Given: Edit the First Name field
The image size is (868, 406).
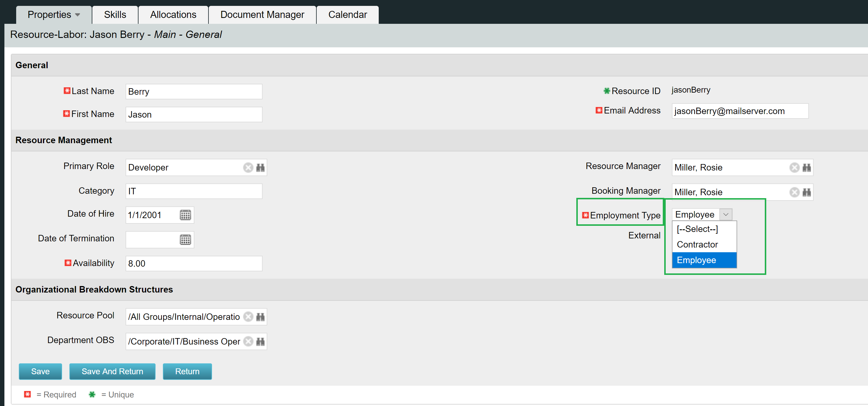Looking at the screenshot, I should pyautogui.click(x=194, y=115).
